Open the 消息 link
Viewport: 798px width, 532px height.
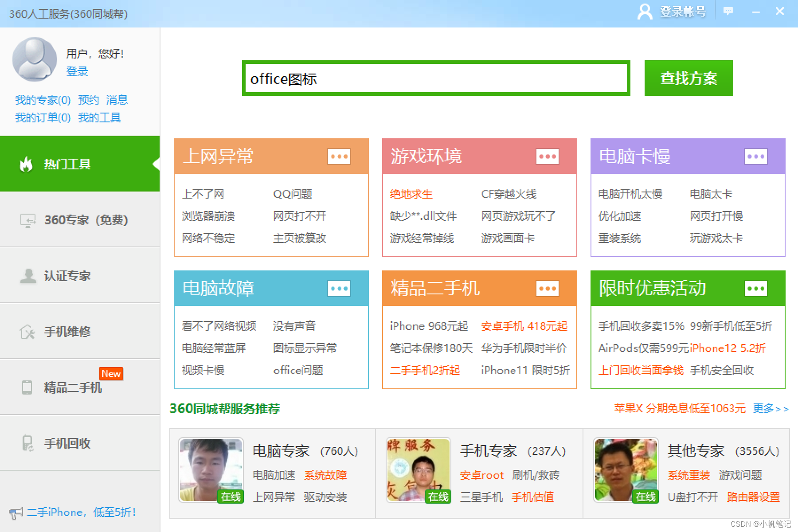(x=117, y=100)
